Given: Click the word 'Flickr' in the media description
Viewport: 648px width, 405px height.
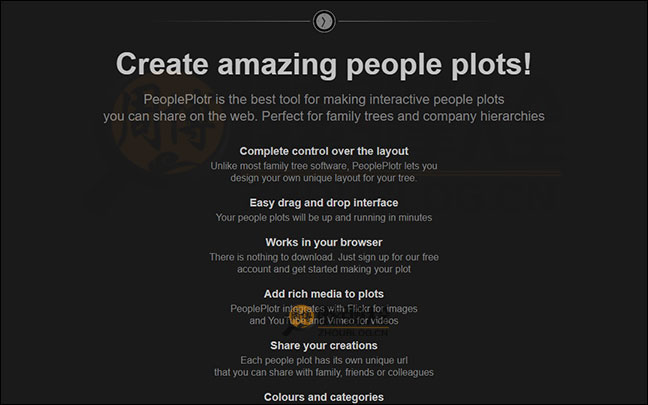Looking at the screenshot, I should point(358,309).
